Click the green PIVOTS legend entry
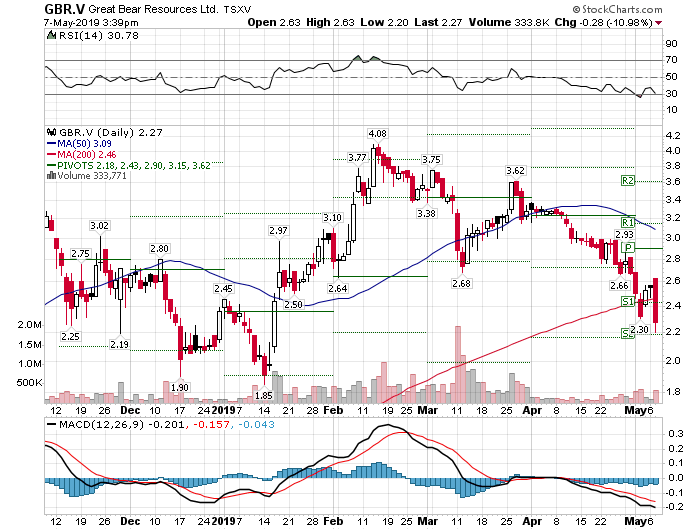 pos(129,165)
